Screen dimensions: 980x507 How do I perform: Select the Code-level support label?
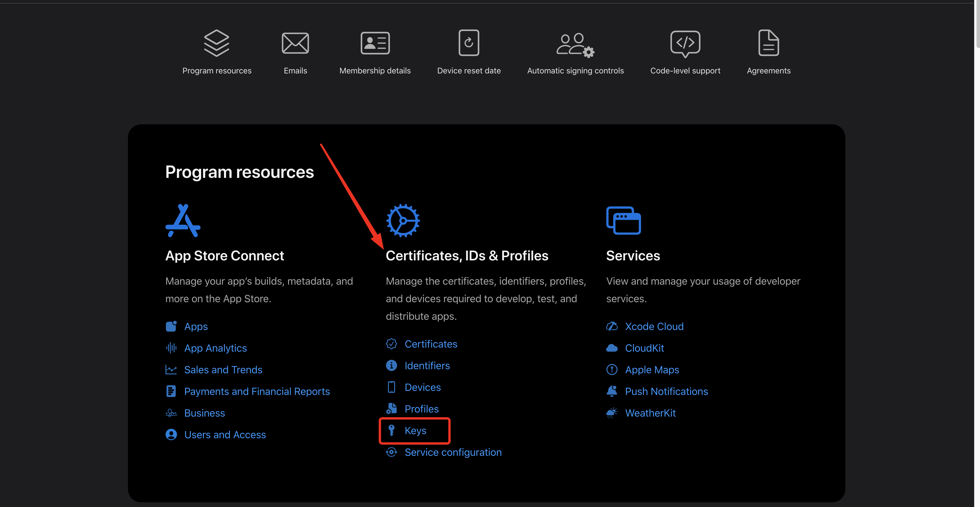[x=685, y=71]
